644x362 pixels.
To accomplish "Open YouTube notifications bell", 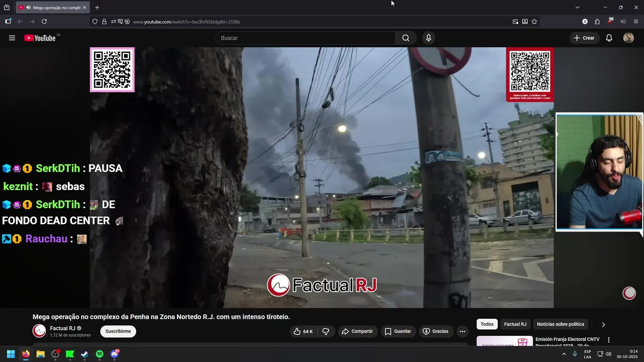I will coord(609,38).
